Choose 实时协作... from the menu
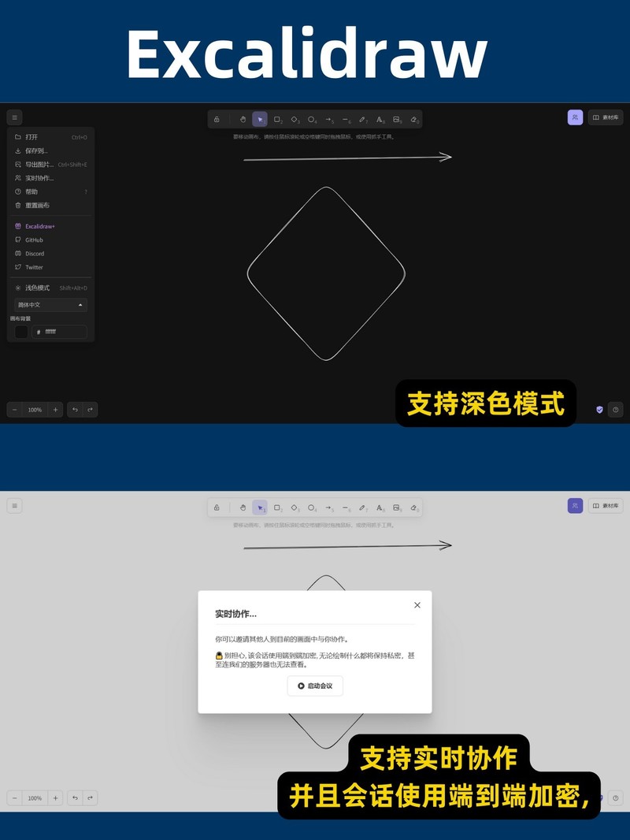 point(51,178)
